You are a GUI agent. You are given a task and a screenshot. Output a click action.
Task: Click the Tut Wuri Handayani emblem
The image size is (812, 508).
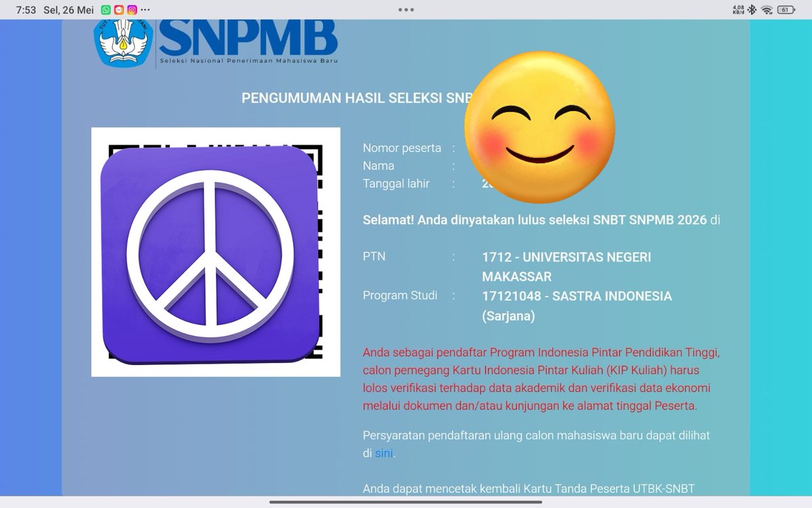(124, 42)
